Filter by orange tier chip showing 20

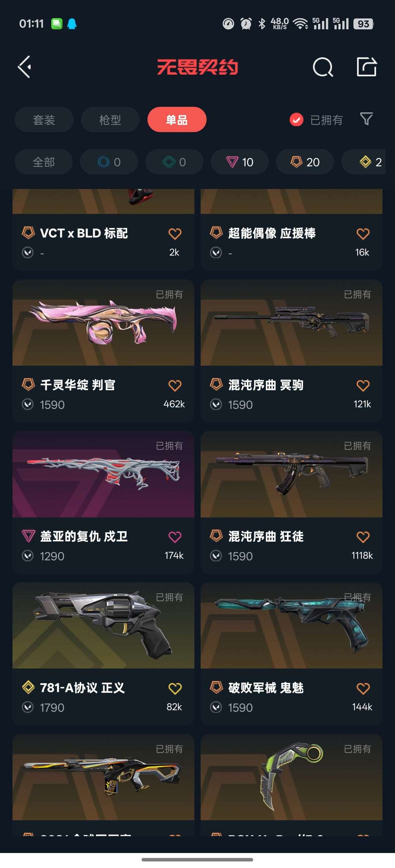(x=305, y=162)
